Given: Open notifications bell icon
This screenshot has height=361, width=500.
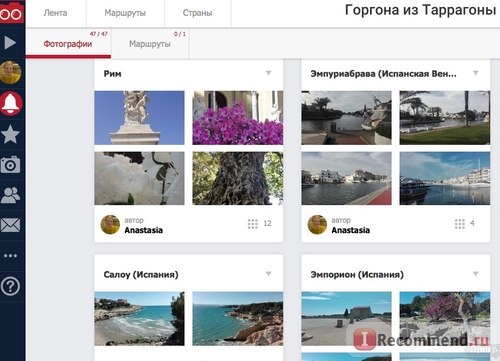Looking at the screenshot, I should (11, 103).
